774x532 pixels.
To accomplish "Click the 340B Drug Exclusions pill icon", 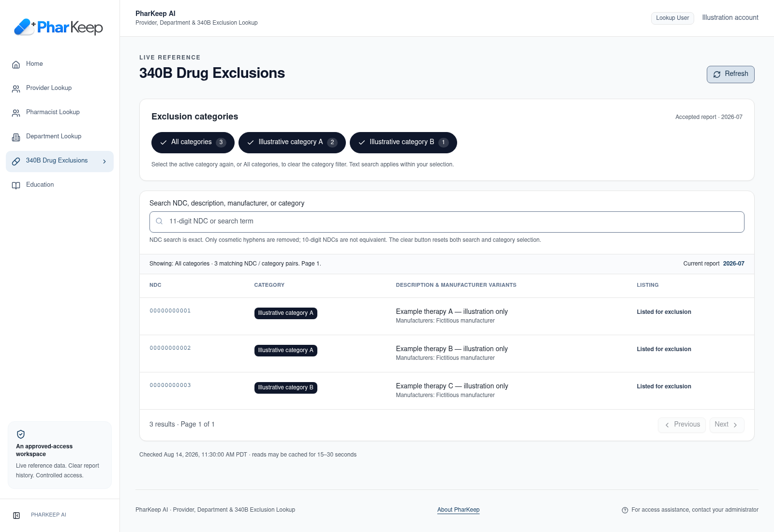I will 16,161.
